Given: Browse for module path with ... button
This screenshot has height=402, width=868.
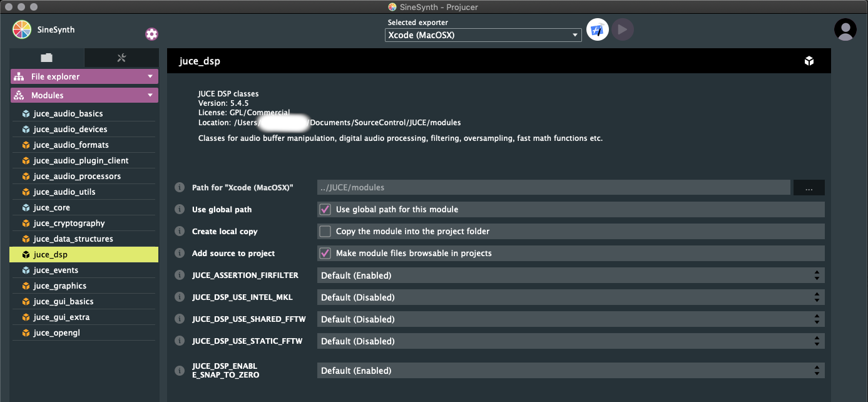Looking at the screenshot, I should point(809,187).
